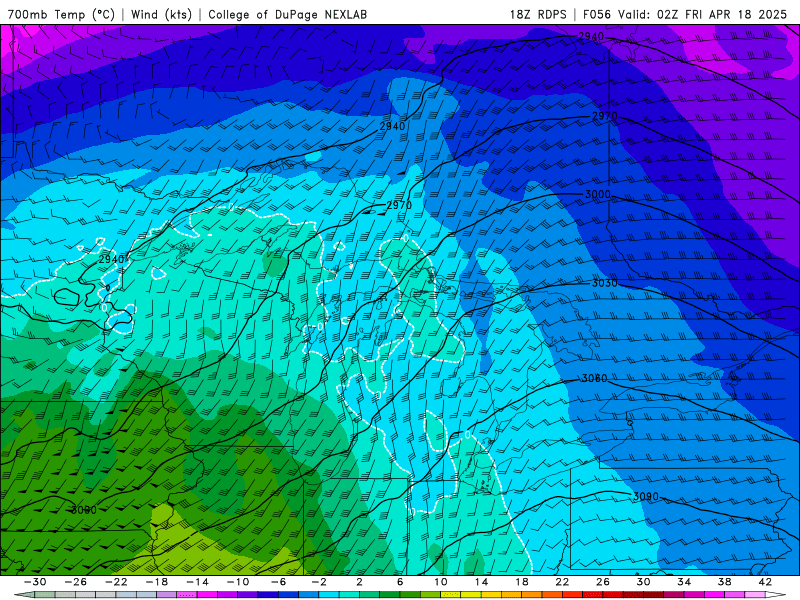
Task: Click the 3000 height contour label
Action: click(597, 194)
